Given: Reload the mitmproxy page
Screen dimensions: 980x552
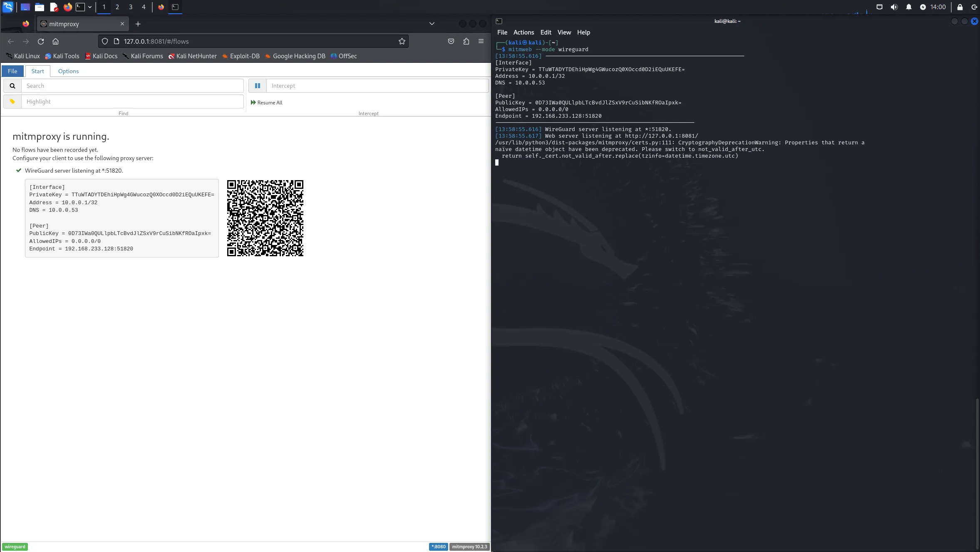Looking at the screenshot, I should coord(41,41).
